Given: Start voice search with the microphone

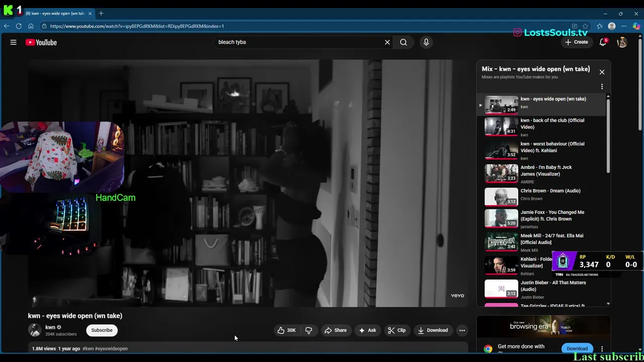Looking at the screenshot, I should point(426,42).
